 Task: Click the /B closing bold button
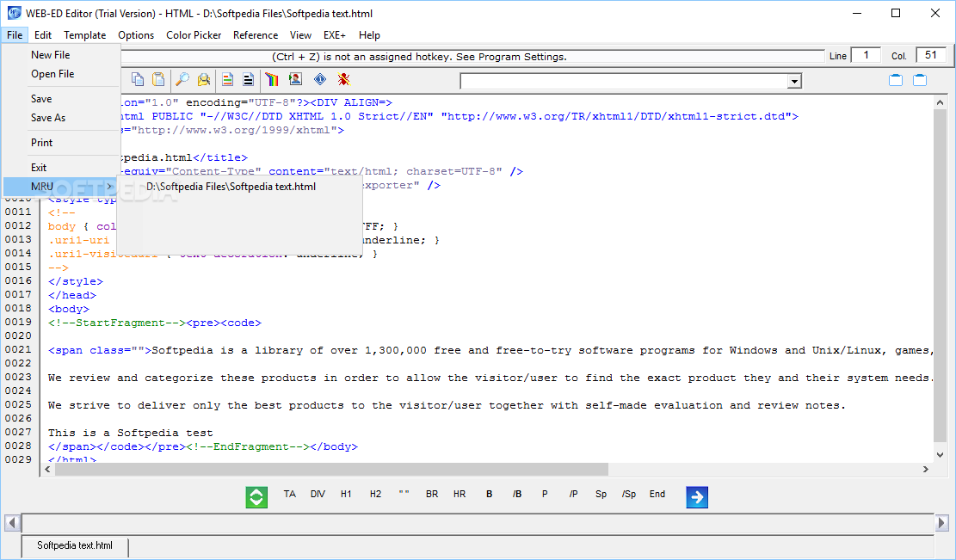pos(517,494)
